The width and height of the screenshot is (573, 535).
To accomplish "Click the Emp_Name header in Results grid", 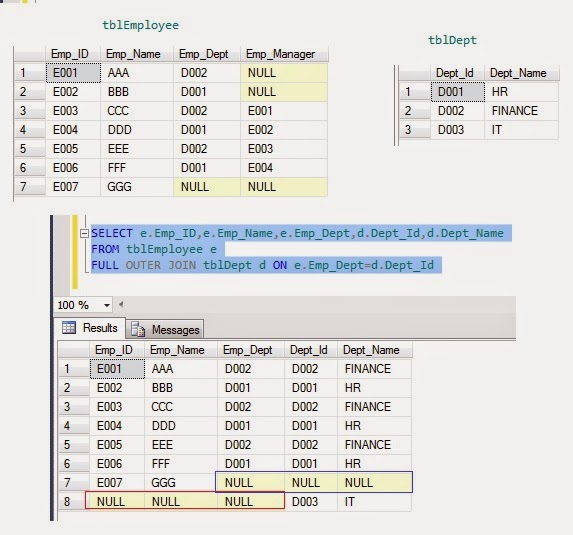I will pos(181,350).
